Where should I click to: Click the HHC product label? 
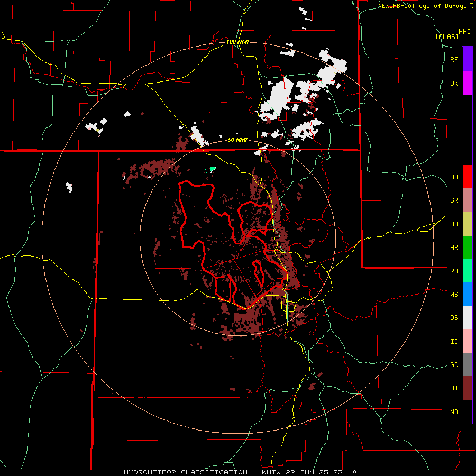[464, 32]
